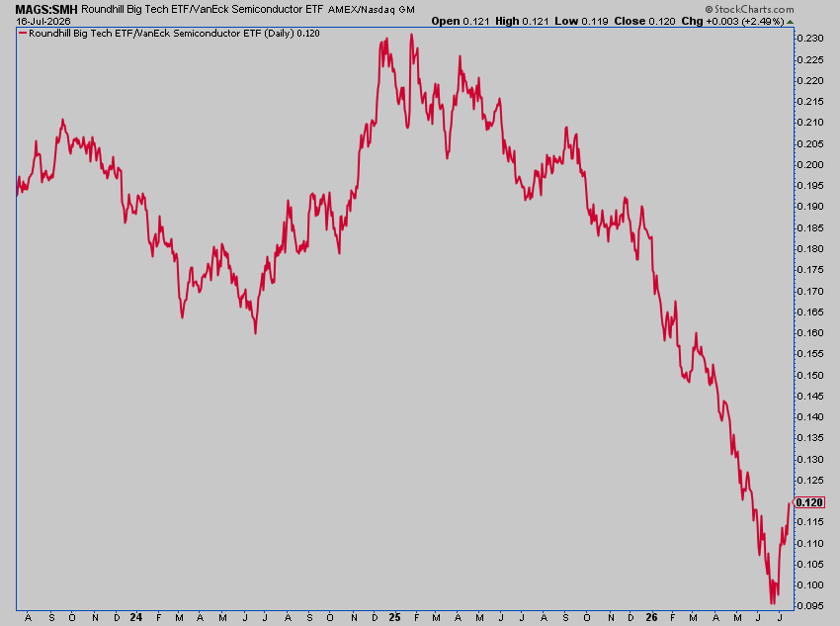The image size is (840, 626).
Task: Click the 0.200 y-axis label
Action: [810, 164]
